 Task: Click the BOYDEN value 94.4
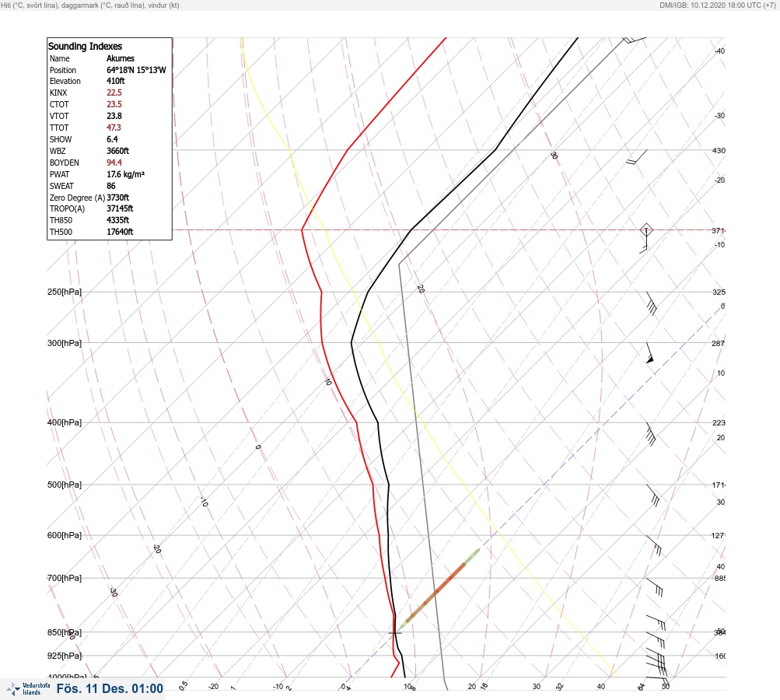(114, 163)
